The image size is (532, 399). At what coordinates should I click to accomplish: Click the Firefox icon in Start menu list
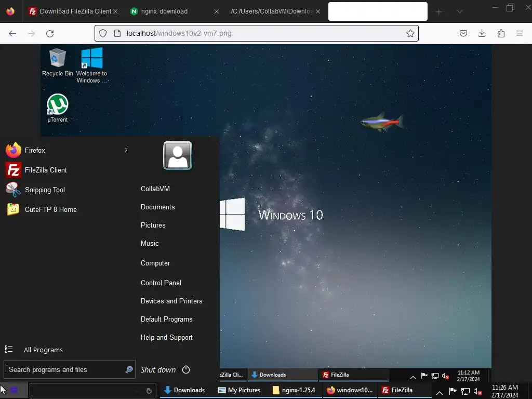pyautogui.click(x=13, y=150)
